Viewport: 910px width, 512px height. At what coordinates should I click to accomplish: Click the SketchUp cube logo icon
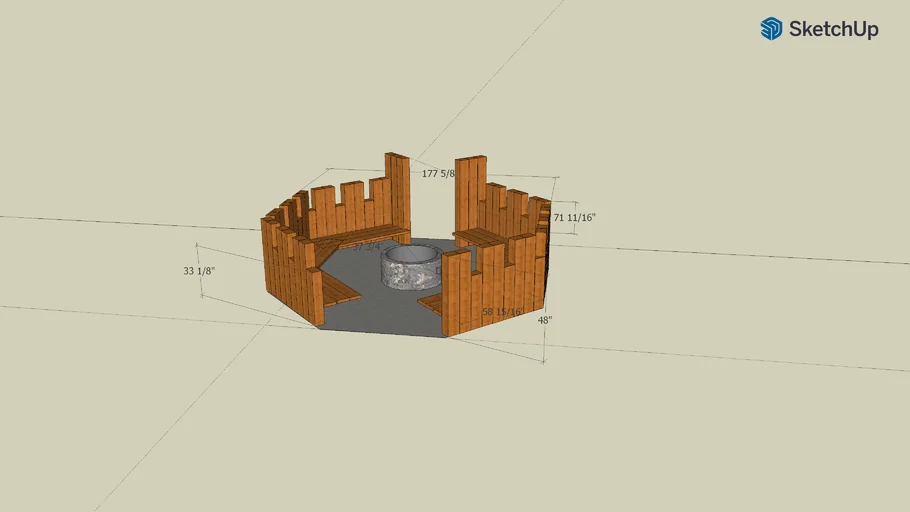coord(771,29)
